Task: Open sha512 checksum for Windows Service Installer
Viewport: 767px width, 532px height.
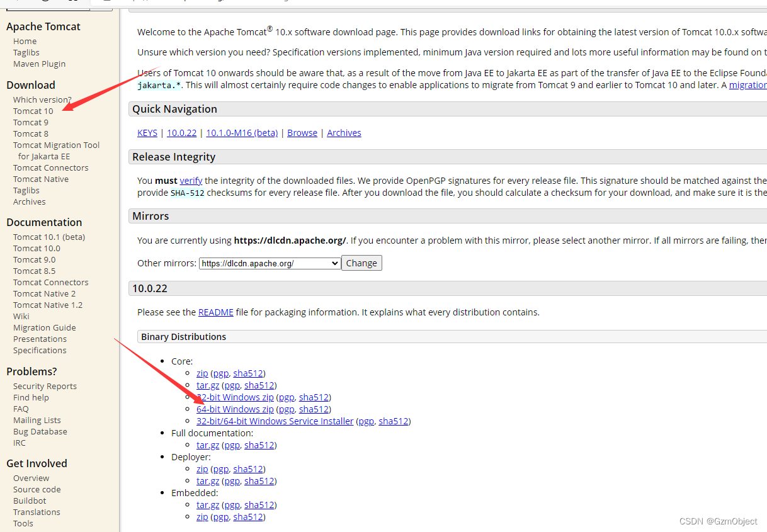Action: point(394,421)
